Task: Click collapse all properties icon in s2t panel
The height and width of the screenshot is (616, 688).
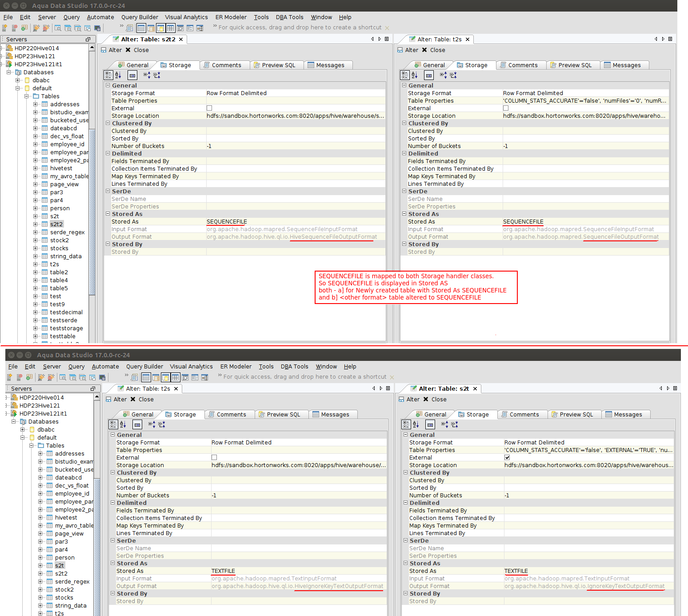Action: [455, 424]
